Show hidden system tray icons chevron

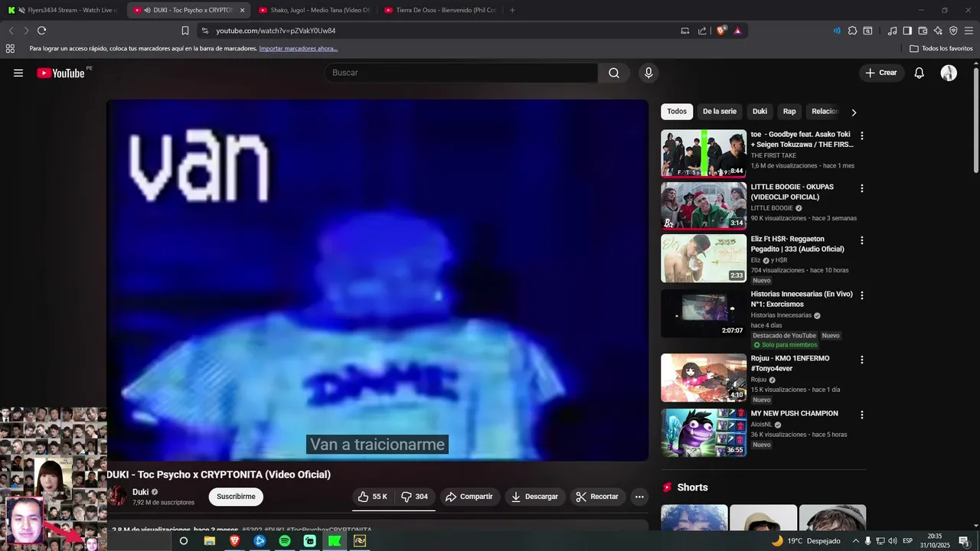855,541
